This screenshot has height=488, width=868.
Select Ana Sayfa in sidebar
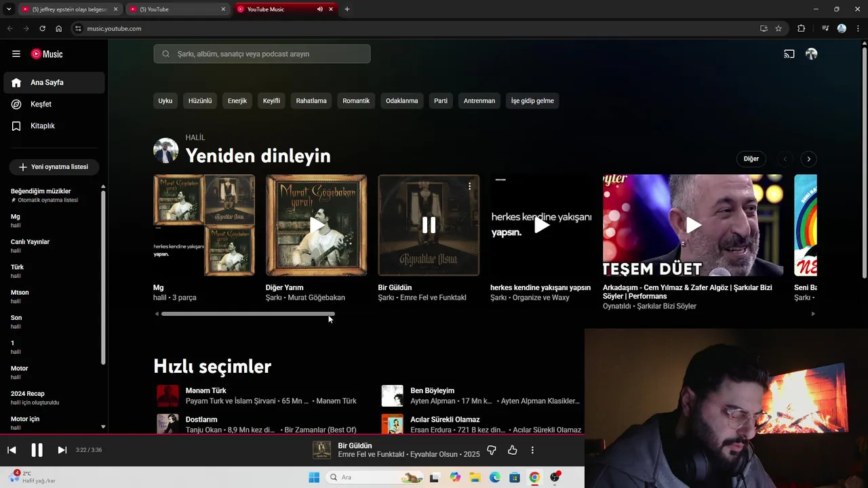click(x=53, y=82)
